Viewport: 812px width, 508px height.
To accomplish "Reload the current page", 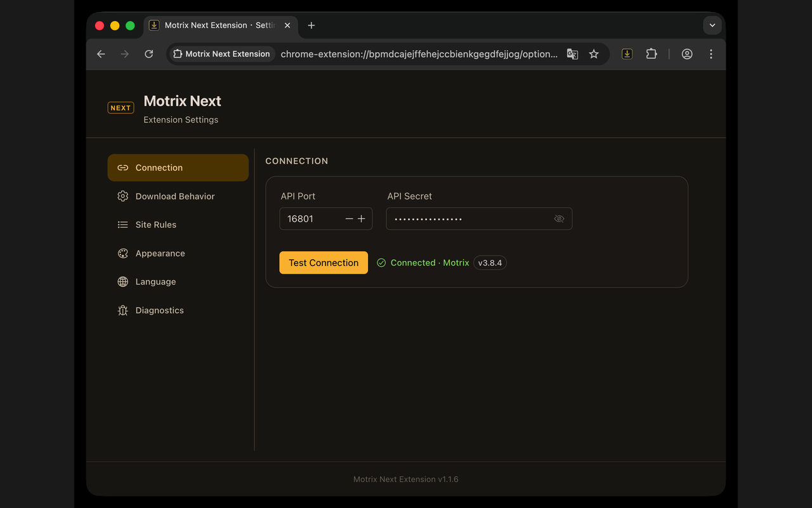I will (x=149, y=54).
